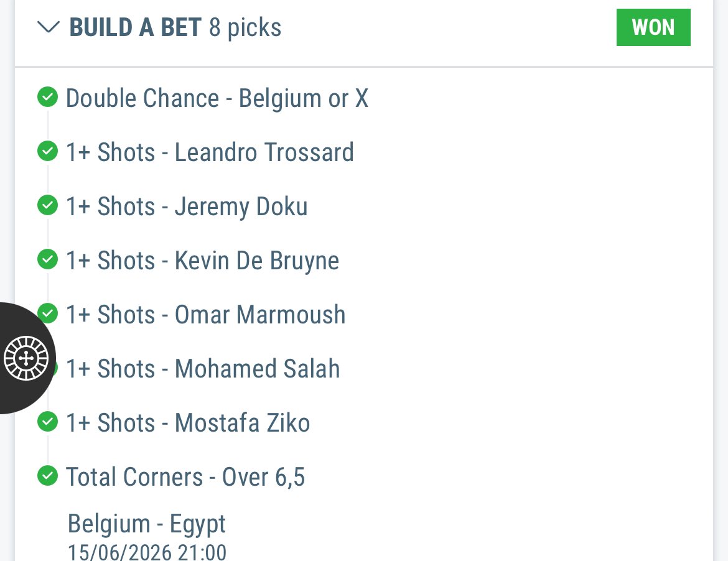Image resolution: width=728 pixels, height=561 pixels.
Task: Click check icon beside Total Corners pick
Action: (47, 476)
